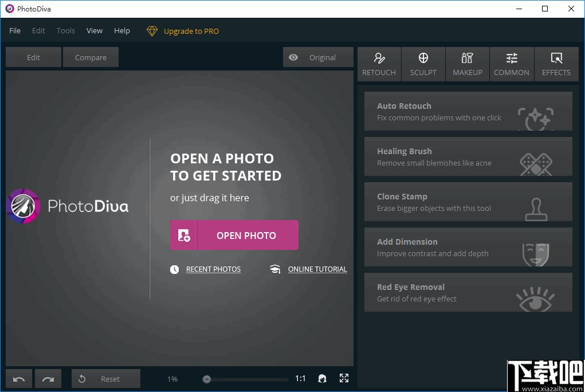This screenshot has width=585, height=392.
Task: Click the clock icon beside Recent Photos
Action: (175, 269)
